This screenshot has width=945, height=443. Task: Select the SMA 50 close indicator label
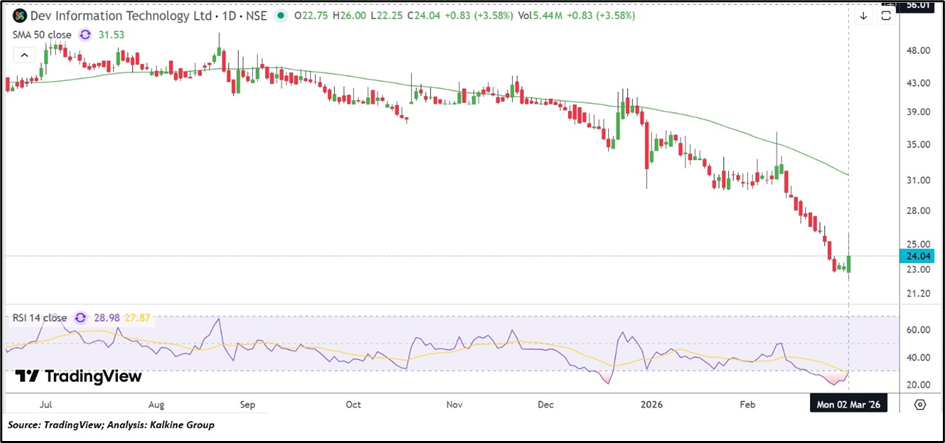42,34
